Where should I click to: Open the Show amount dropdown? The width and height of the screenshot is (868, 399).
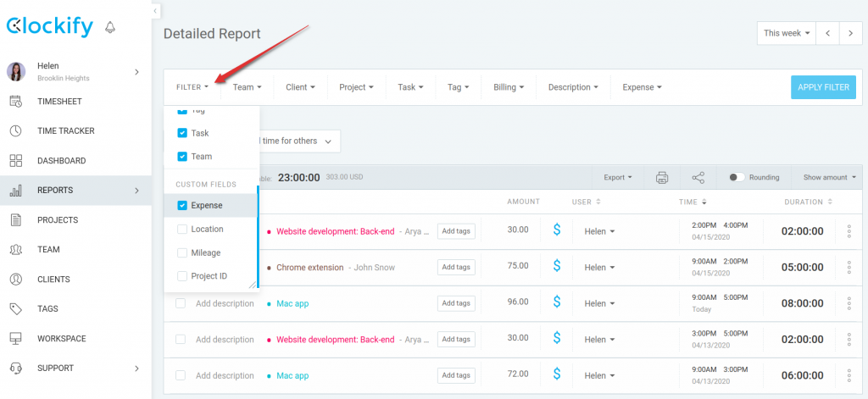(830, 178)
